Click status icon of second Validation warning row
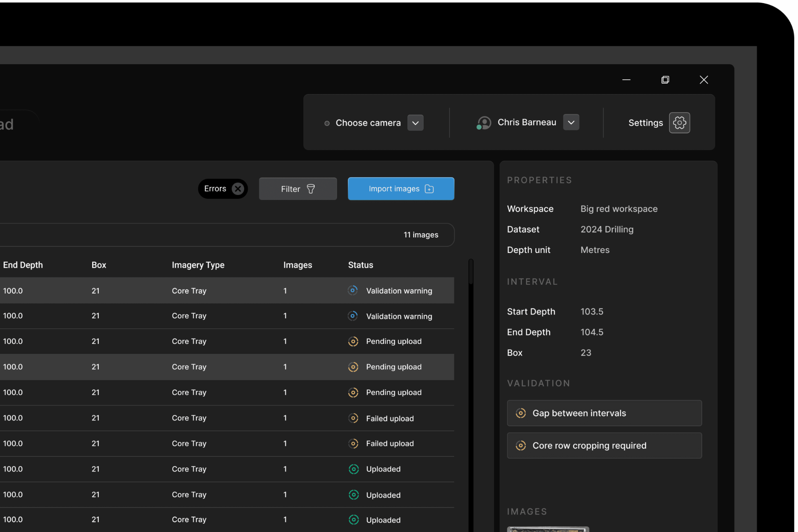This screenshot has height=532, width=798. click(353, 316)
